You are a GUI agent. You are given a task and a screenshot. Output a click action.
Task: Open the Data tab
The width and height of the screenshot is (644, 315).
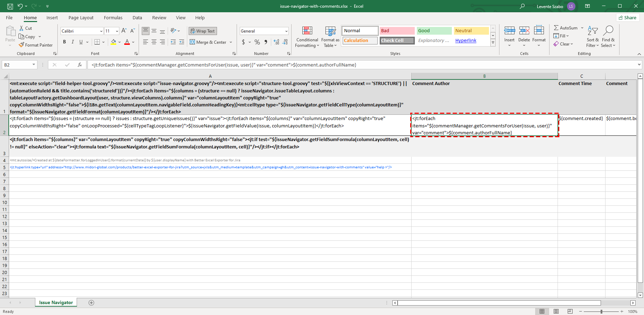pos(137,18)
